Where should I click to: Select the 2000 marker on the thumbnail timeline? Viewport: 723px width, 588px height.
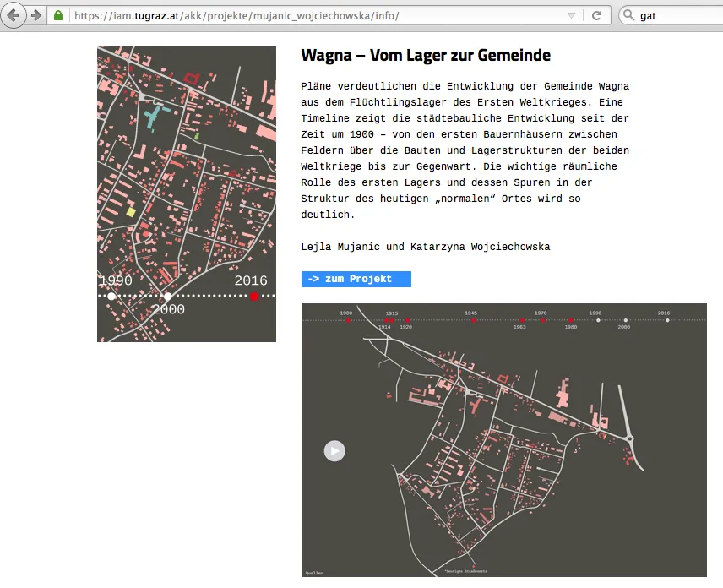point(168,296)
